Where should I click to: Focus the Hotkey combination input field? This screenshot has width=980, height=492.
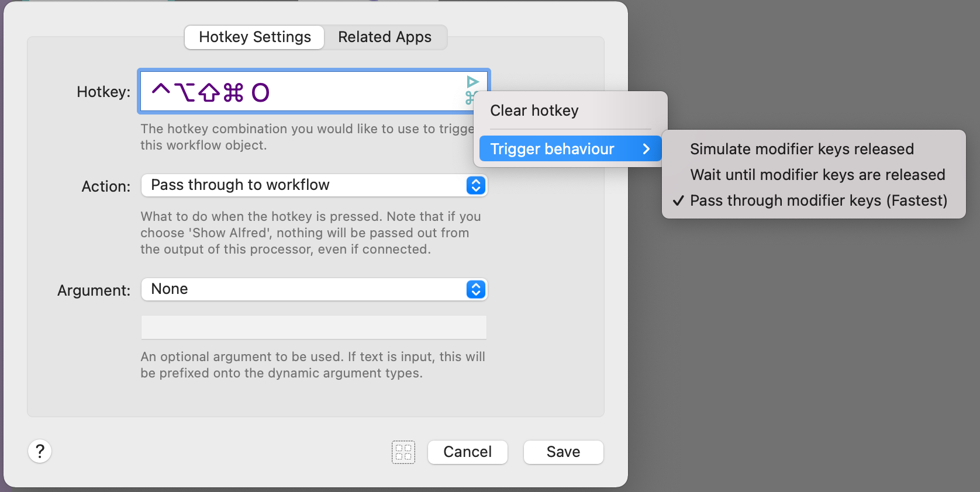point(314,91)
